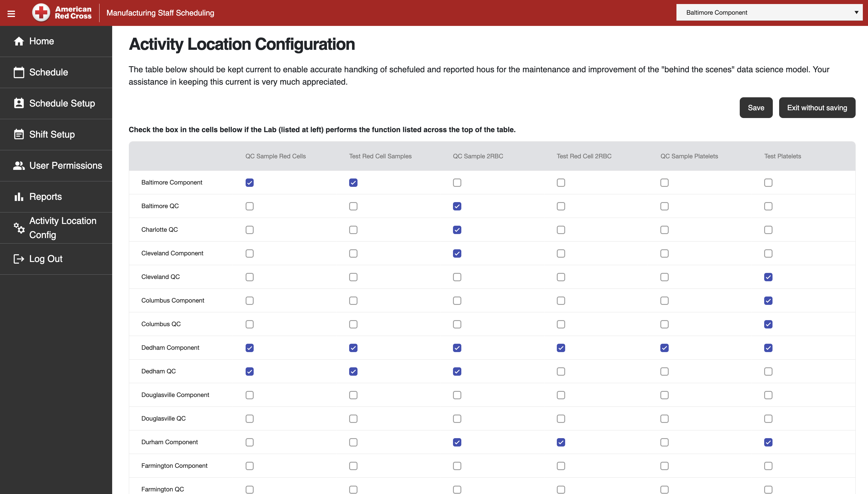
Task: Uncheck Charlotte QC QC Sample 2RBC
Action: point(457,230)
